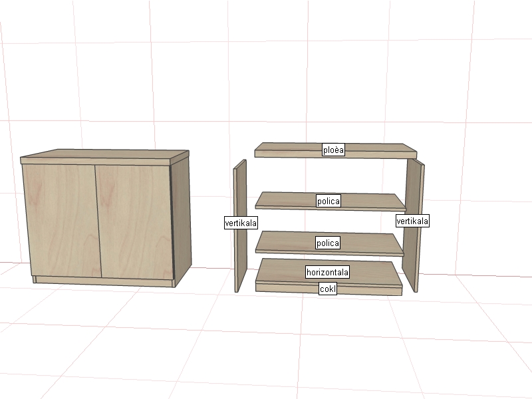Click the 'cokl' plinth label

click(x=328, y=289)
